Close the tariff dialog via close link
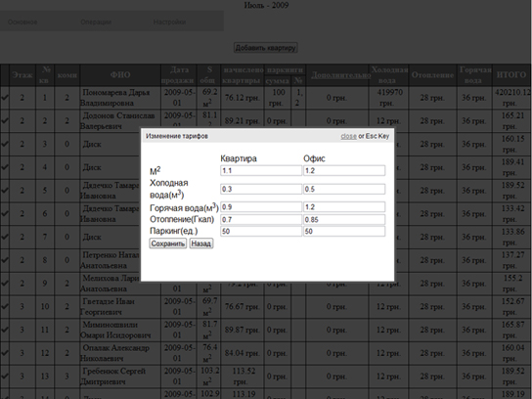 (x=348, y=136)
